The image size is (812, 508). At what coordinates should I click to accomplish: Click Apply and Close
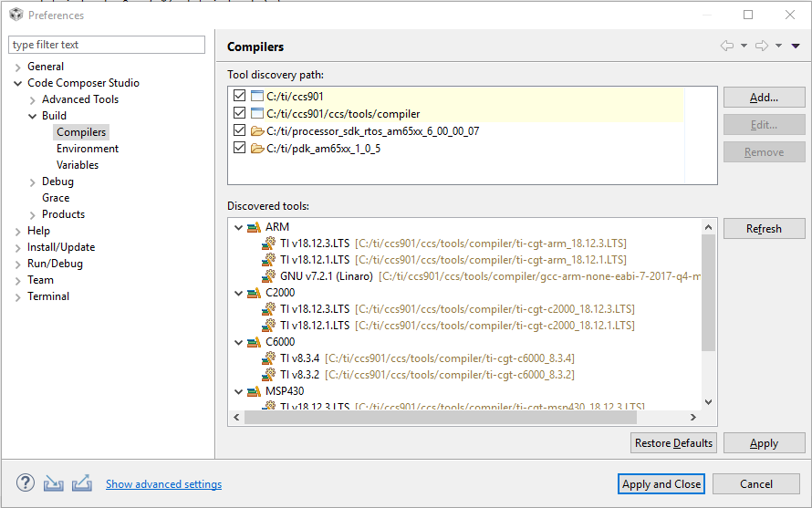pos(661,484)
